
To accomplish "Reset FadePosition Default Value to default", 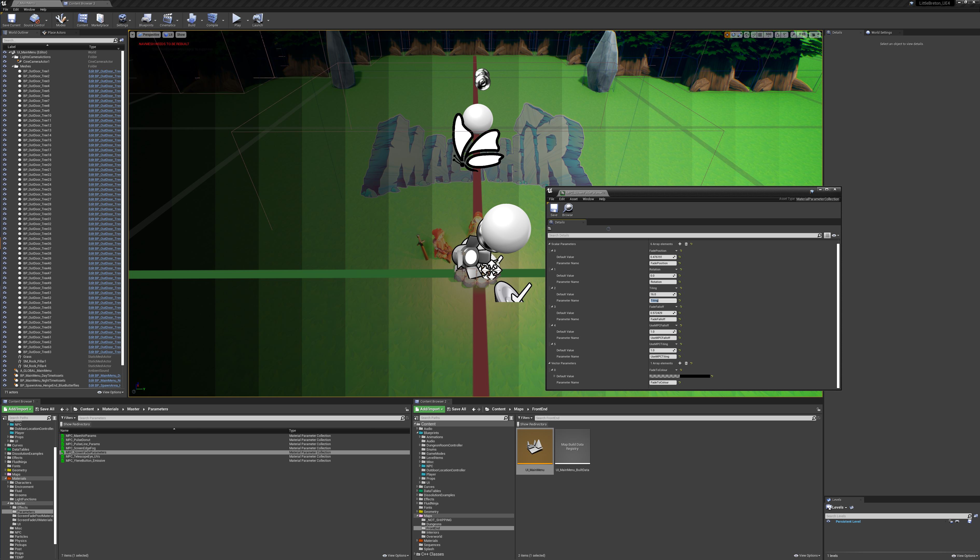I will [680, 257].
